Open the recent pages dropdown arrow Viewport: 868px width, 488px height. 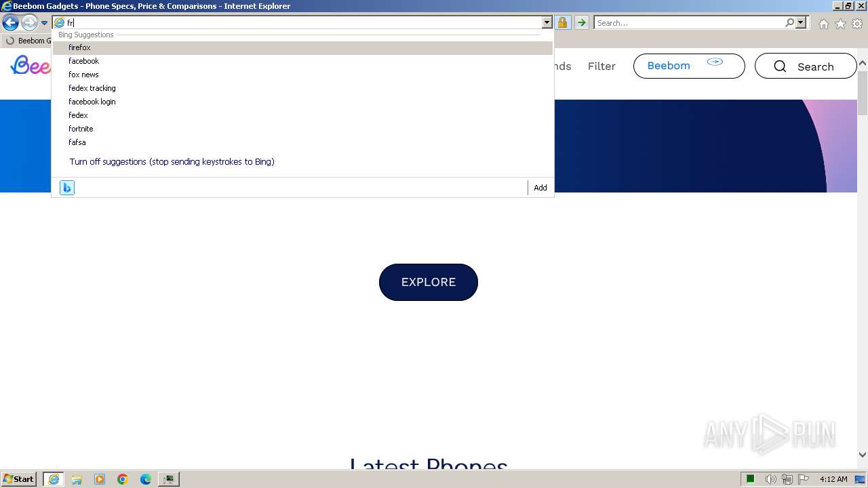(x=44, y=23)
